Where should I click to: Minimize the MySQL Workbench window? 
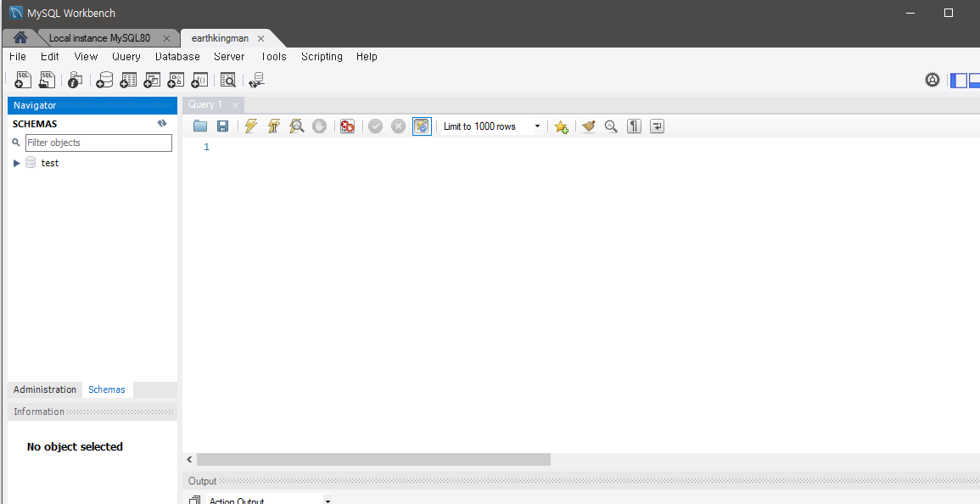[910, 13]
